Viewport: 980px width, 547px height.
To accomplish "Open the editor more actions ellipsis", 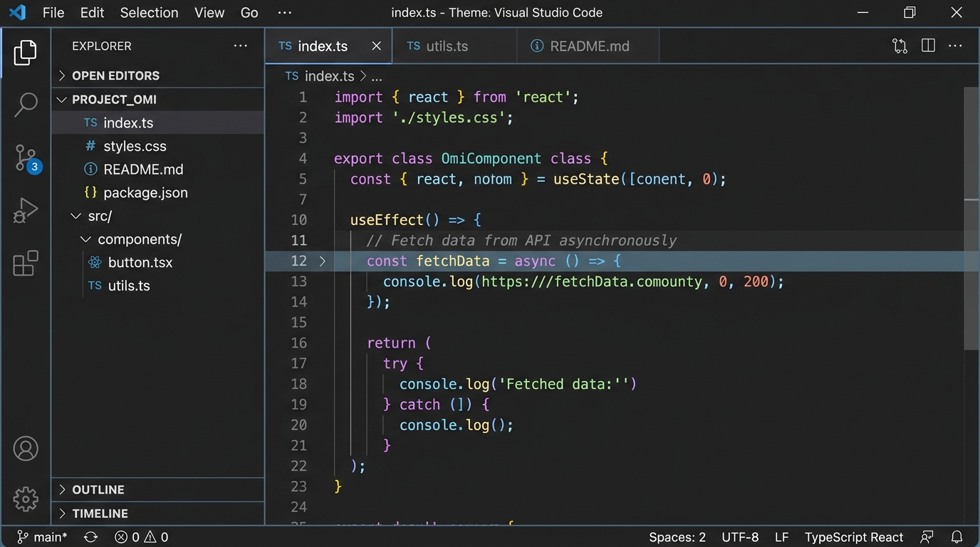I will (956, 46).
